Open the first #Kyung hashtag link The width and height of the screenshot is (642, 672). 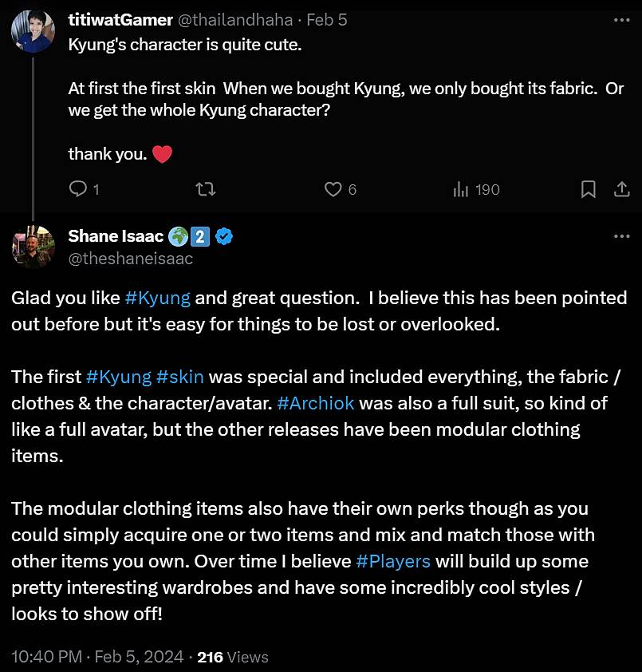point(158,298)
